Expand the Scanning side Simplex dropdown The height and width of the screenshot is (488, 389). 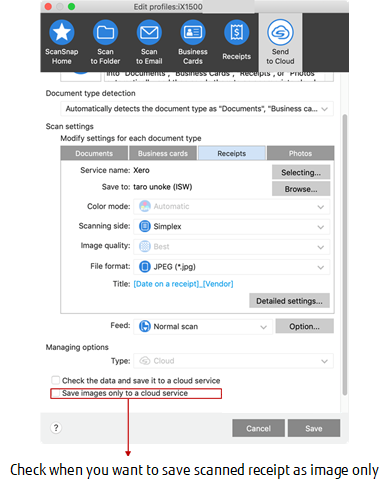(x=232, y=227)
